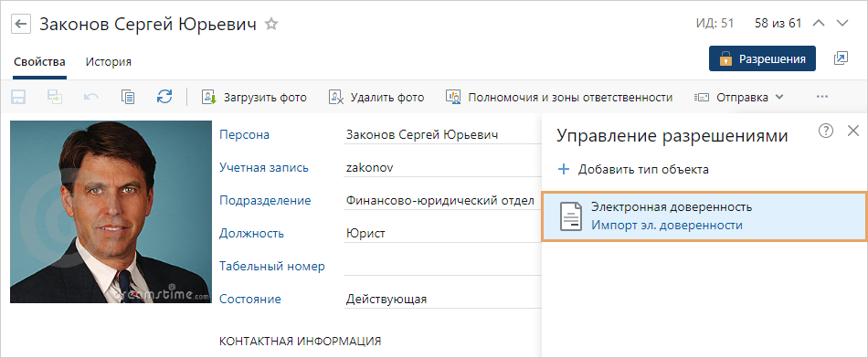Image resolution: width=868 pixels, height=358 pixels.
Task: Click Добавить тип объекта
Action: pyautogui.click(x=633, y=169)
